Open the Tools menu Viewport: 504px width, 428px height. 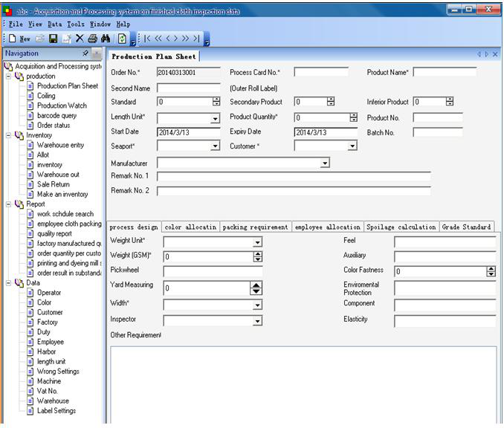point(76,24)
